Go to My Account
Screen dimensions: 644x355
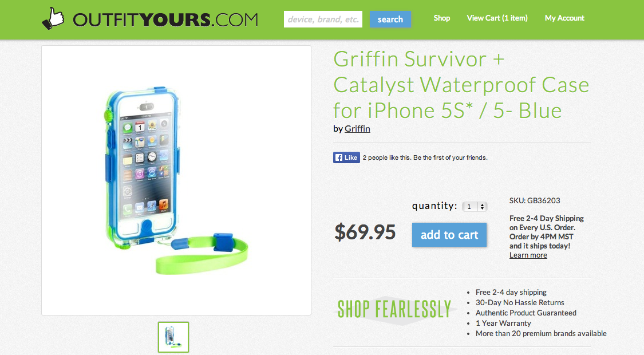(564, 18)
